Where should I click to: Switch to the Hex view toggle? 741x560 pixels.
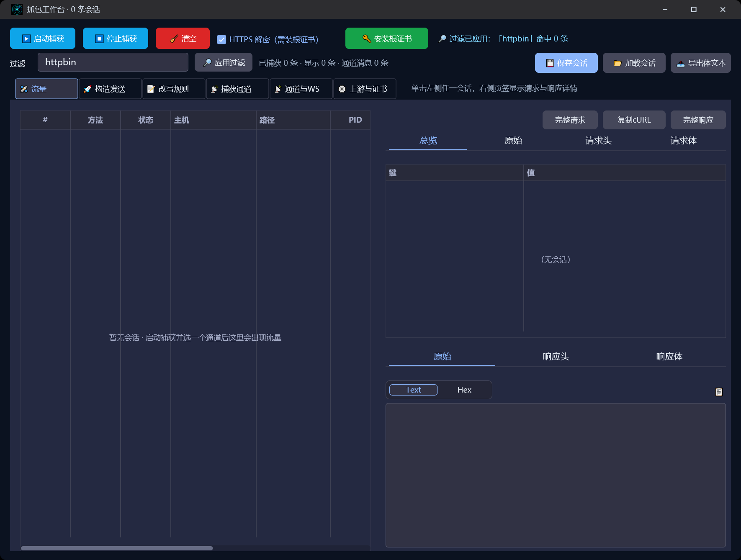pyautogui.click(x=464, y=390)
